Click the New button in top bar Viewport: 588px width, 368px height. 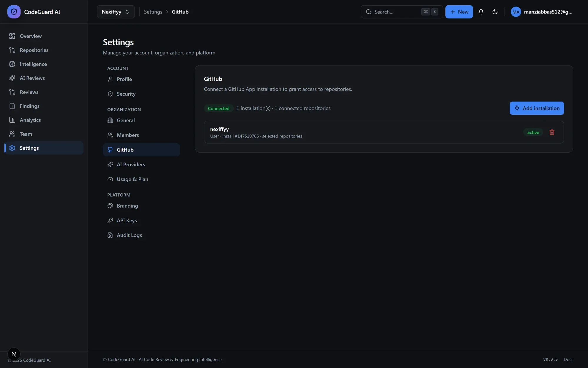click(x=459, y=12)
